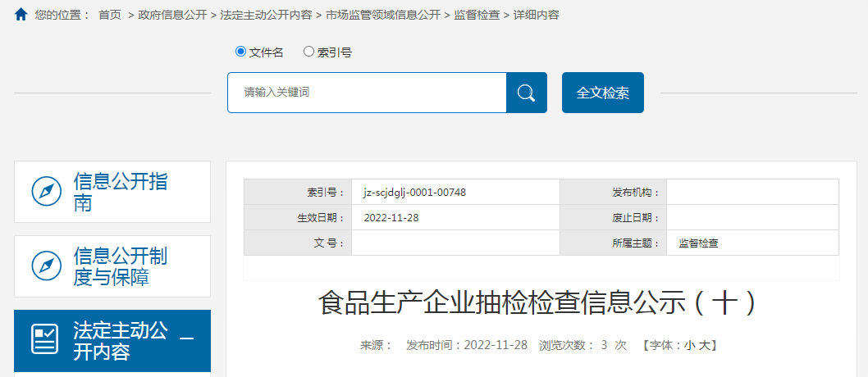The width and height of the screenshot is (868, 377).
Task: Open 市场监管领域信息公开 breadcrumb link
Action: tap(382, 15)
